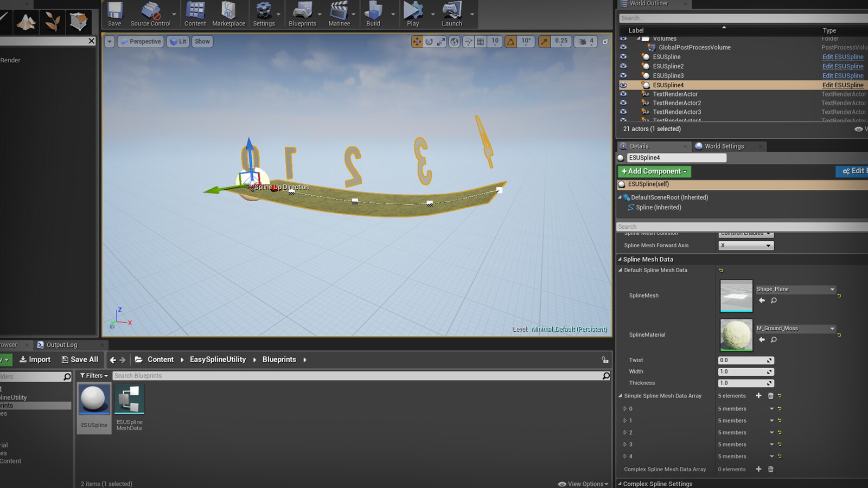This screenshot has height=488, width=868.
Task: Click Edit ESUSpline link for ESUSpline4
Action: [x=843, y=85]
